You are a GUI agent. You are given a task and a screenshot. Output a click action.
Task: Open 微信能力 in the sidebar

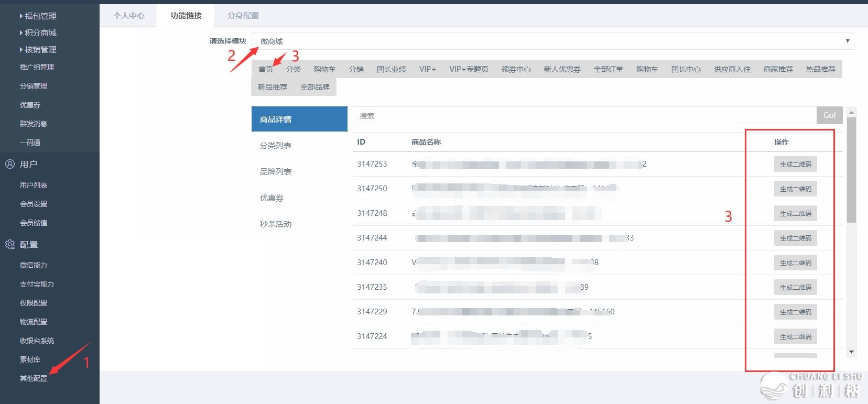[x=34, y=265]
